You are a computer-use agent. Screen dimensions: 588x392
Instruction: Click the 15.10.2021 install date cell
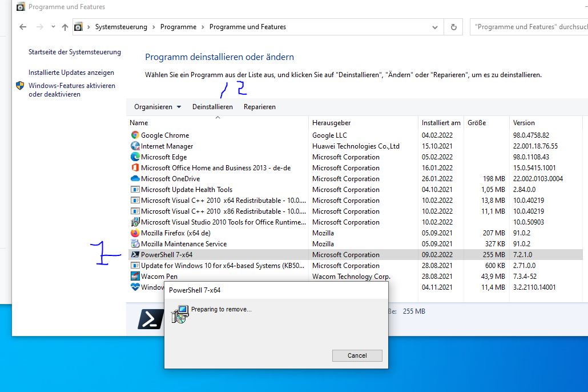coord(437,146)
